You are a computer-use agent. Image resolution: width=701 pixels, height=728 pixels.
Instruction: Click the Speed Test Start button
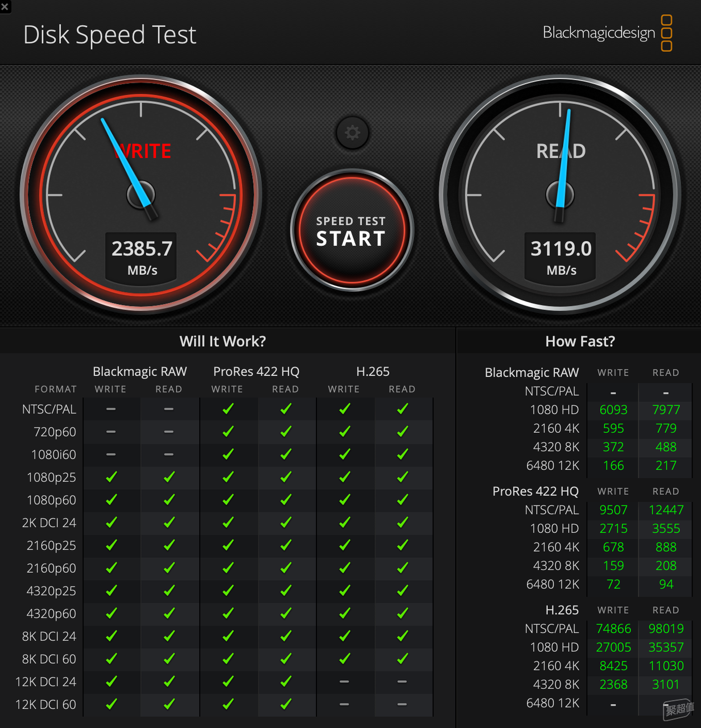click(352, 230)
